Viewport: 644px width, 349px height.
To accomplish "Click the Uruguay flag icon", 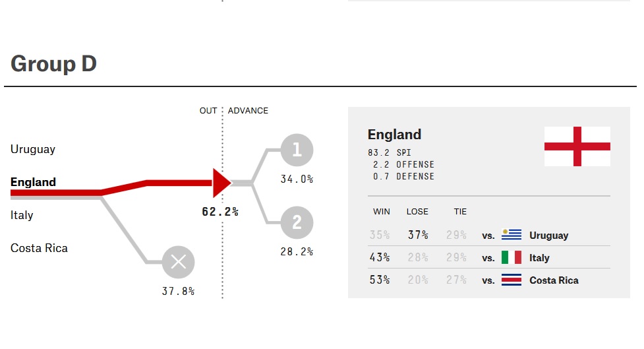I will click(512, 235).
